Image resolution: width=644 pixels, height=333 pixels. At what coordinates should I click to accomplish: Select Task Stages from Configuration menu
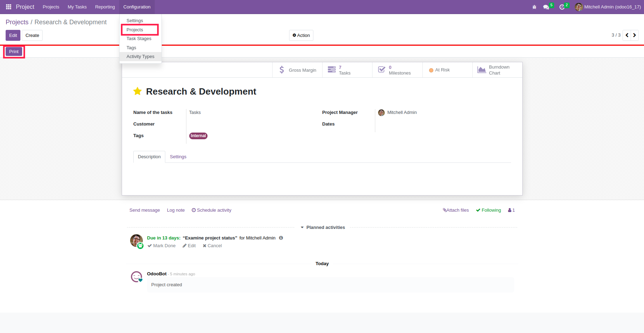pyautogui.click(x=139, y=39)
